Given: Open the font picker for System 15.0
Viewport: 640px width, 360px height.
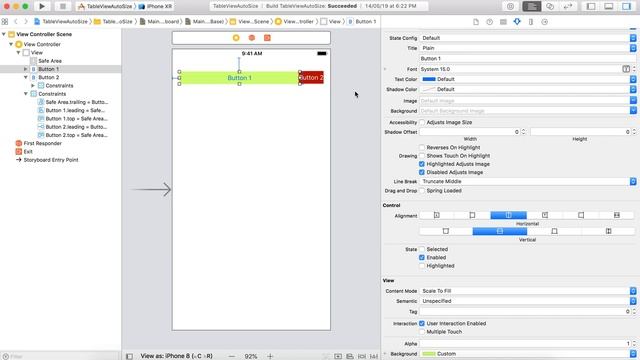Looking at the screenshot, I should point(626,69).
